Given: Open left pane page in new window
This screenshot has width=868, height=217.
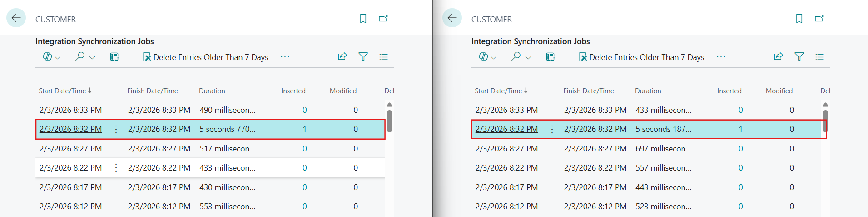Looking at the screenshot, I should tap(383, 19).
